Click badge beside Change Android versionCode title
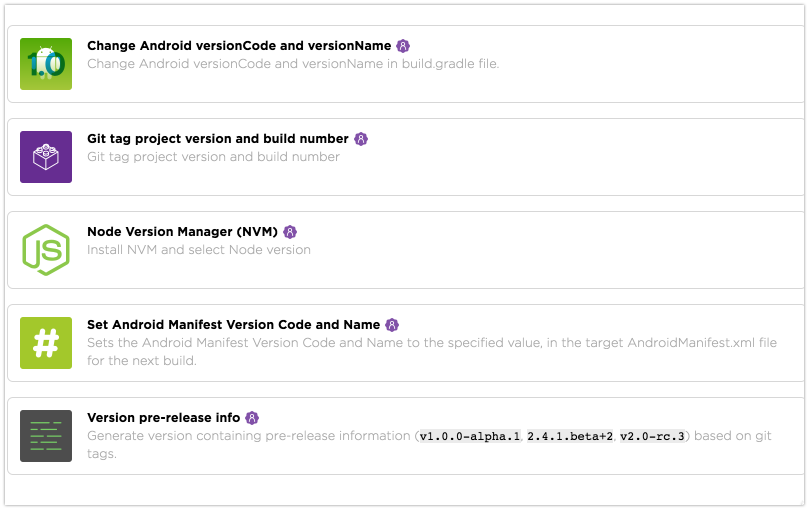 pos(403,46)
